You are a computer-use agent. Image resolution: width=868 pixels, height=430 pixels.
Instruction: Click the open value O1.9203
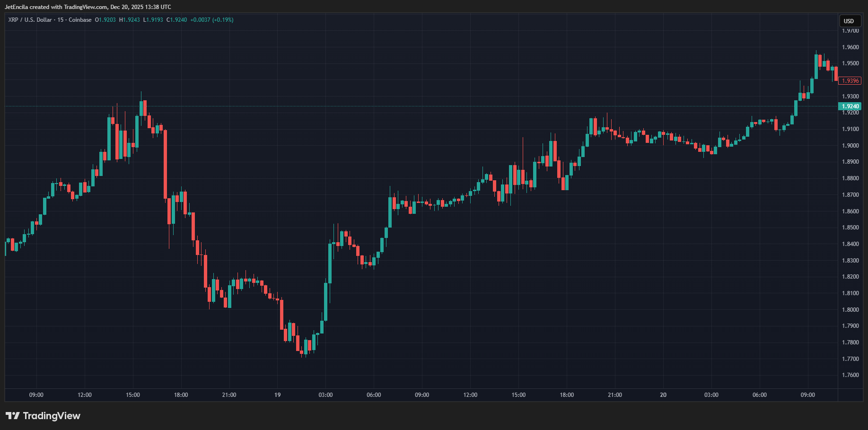click(105, 20)
